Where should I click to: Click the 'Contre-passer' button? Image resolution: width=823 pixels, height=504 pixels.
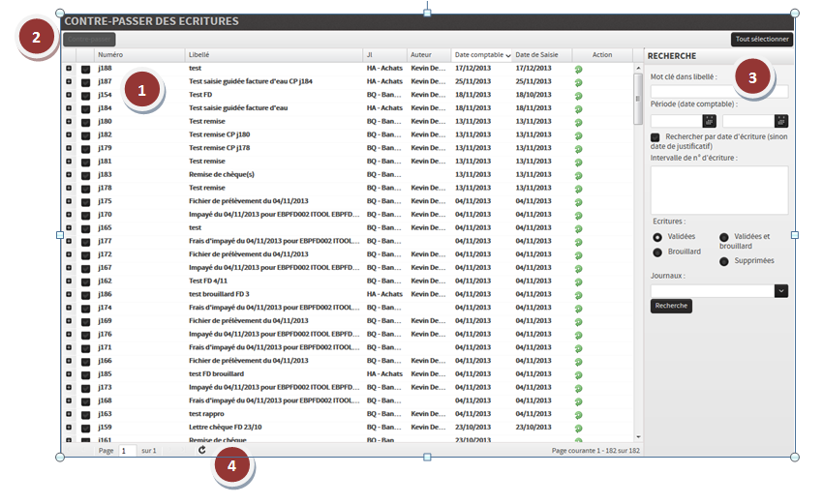click(x=89, y=40)
